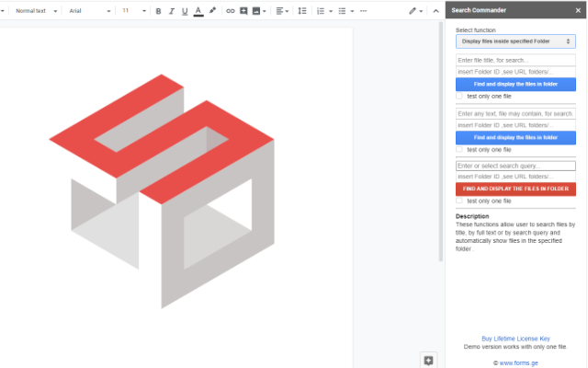The image size is (588, 368).
Task: Click the insert image icon
Action: tap(256, 11)
